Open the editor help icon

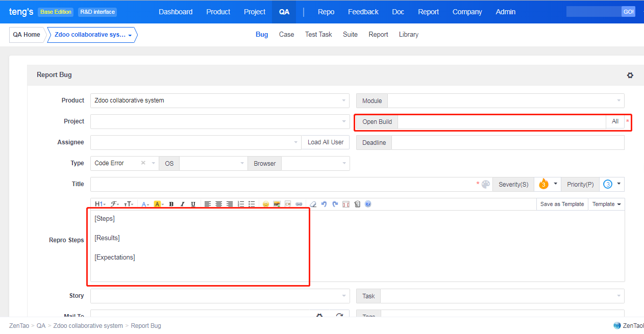coord(368,204)
